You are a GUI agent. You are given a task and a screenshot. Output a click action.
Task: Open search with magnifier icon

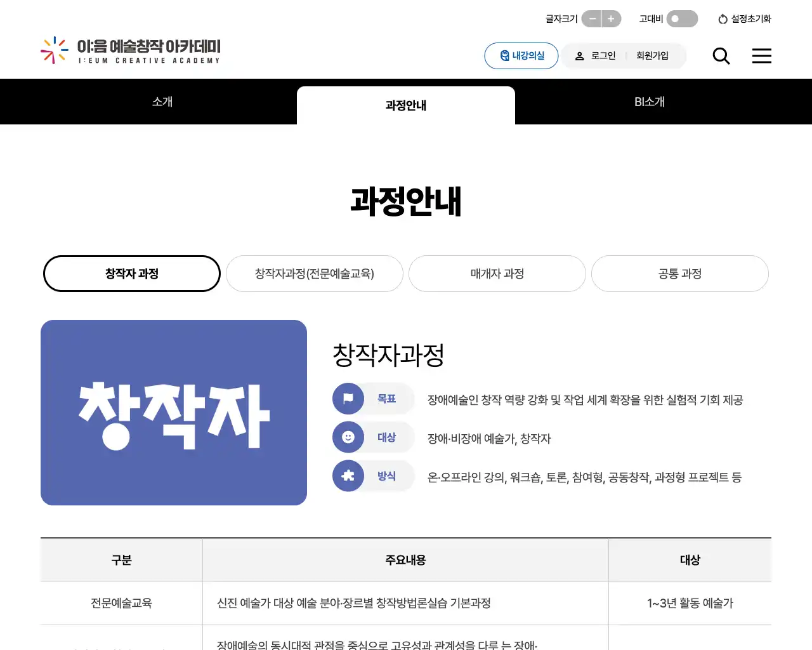[x=721, y=56]
